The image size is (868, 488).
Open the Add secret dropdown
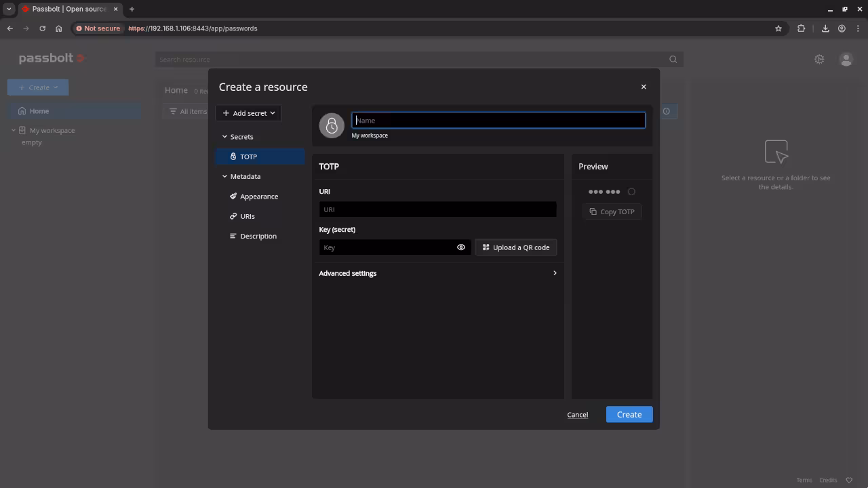248,113
